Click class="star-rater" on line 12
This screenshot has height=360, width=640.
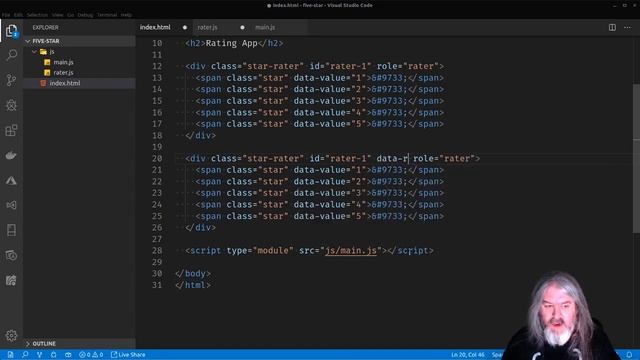click(x=257, y=66)
